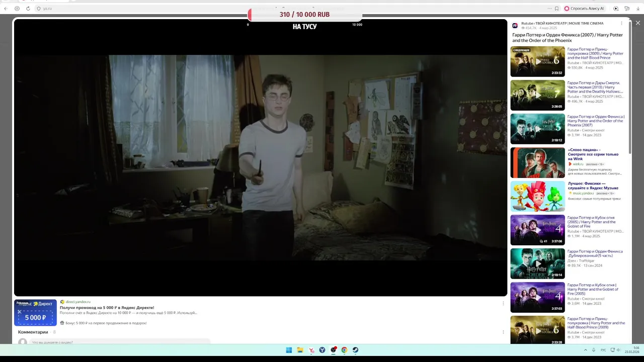Screen dimensions: 644x362
Task: Open the three-dot menu beside Комментарии
Action: pos(503,332)
